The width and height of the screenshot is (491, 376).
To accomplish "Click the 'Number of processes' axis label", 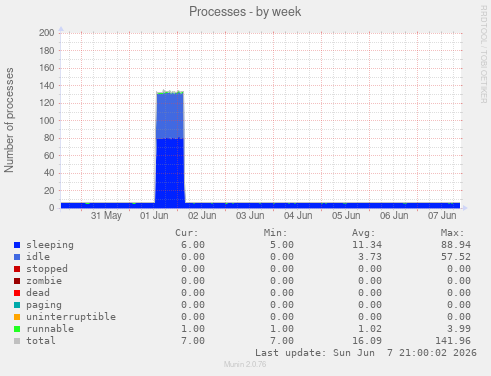I will click(x=9, y=120).
